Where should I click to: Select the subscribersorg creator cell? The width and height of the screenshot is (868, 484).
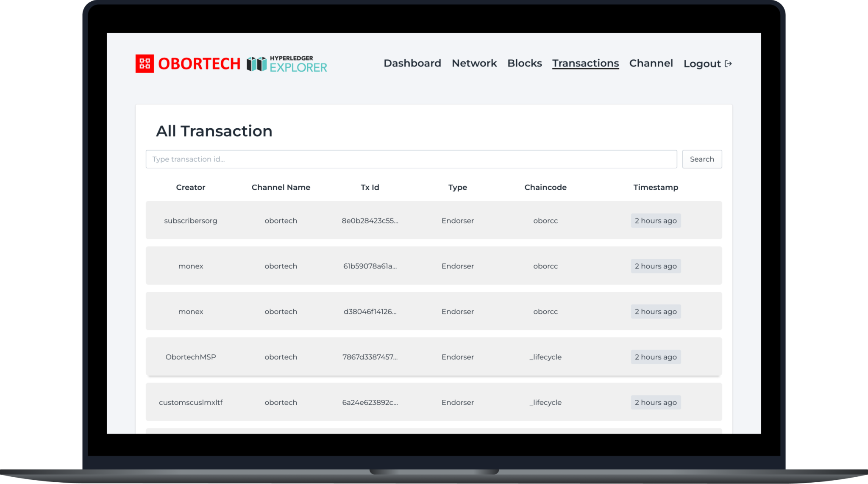191,221
